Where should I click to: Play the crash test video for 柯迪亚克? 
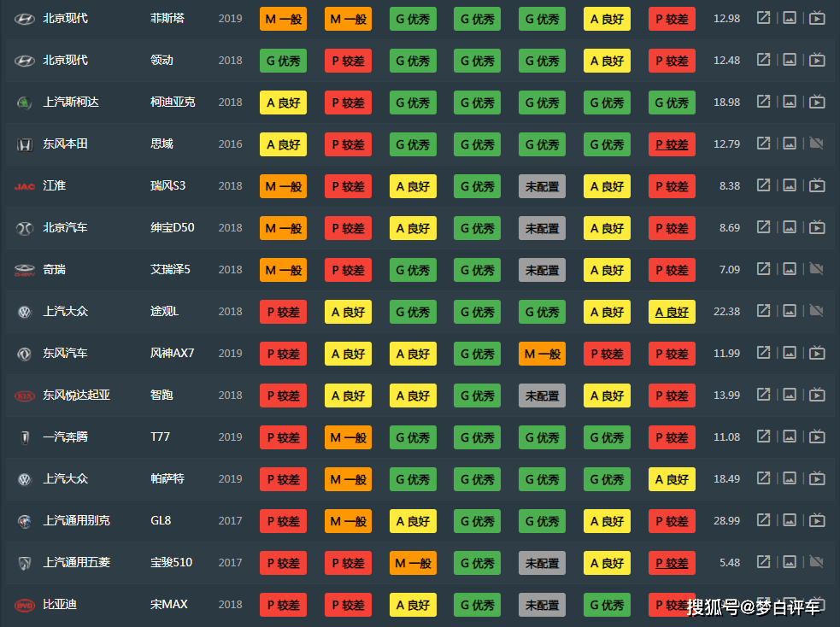tap(817, 102)
